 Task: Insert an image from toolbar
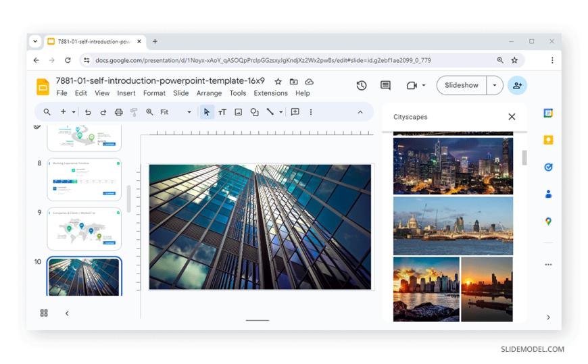point(238,112)
